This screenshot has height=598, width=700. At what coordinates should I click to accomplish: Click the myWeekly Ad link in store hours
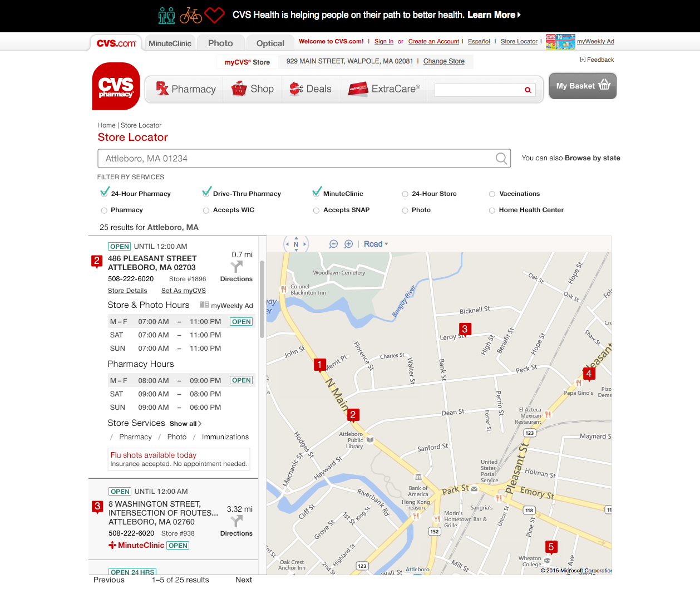point(226,305)
